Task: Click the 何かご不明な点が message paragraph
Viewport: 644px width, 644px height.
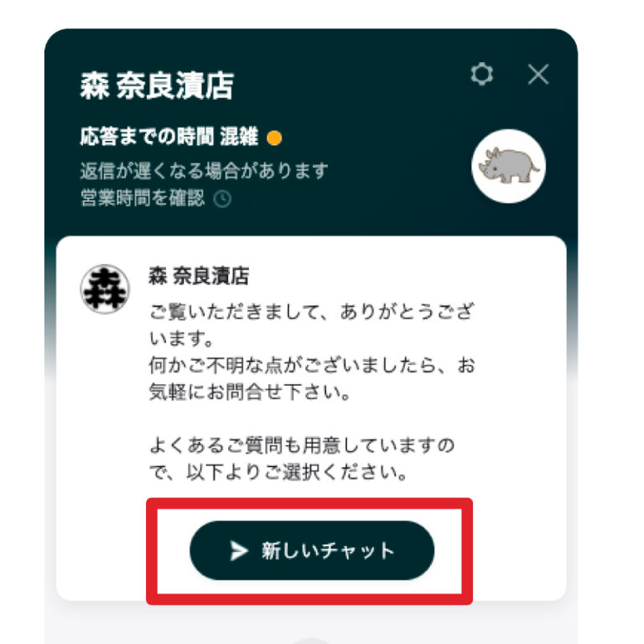Action: pyautogui.click(x=312, y=378)
